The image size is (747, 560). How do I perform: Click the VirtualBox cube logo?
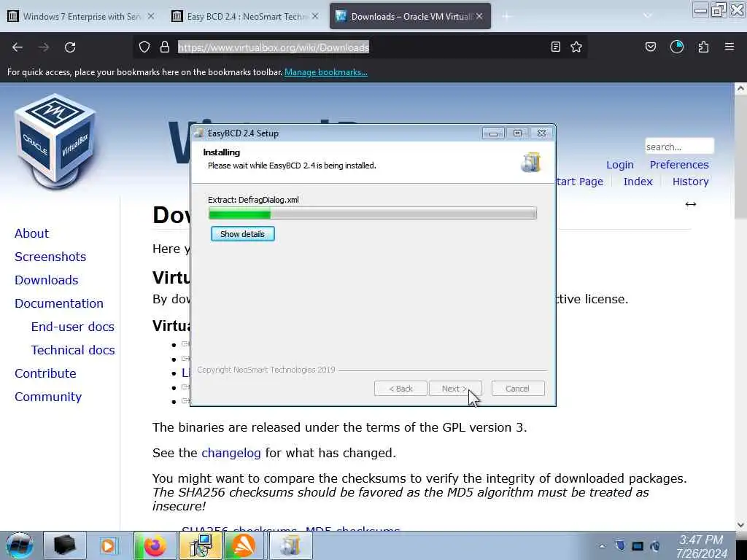tap(55, 141)
